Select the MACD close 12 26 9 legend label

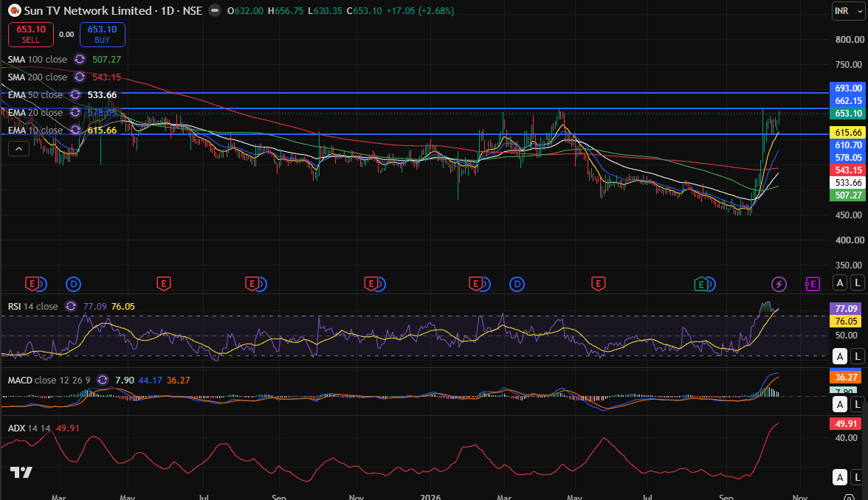49,380
